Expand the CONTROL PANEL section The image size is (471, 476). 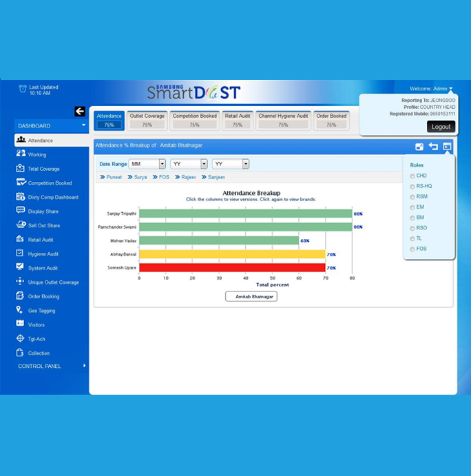tap(52, 366)
